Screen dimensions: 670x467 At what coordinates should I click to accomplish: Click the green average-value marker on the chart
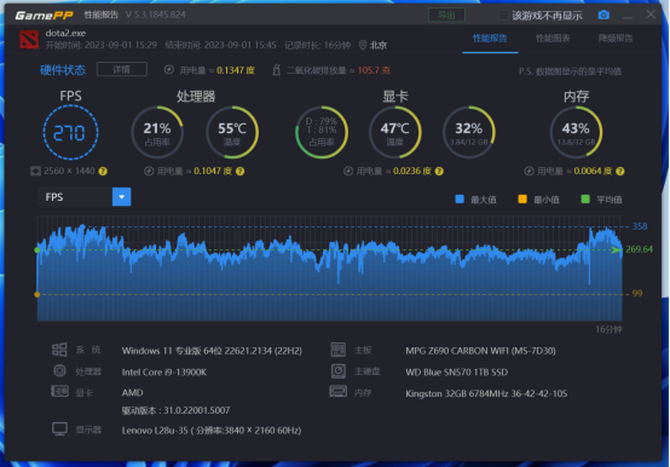(37, 250)
